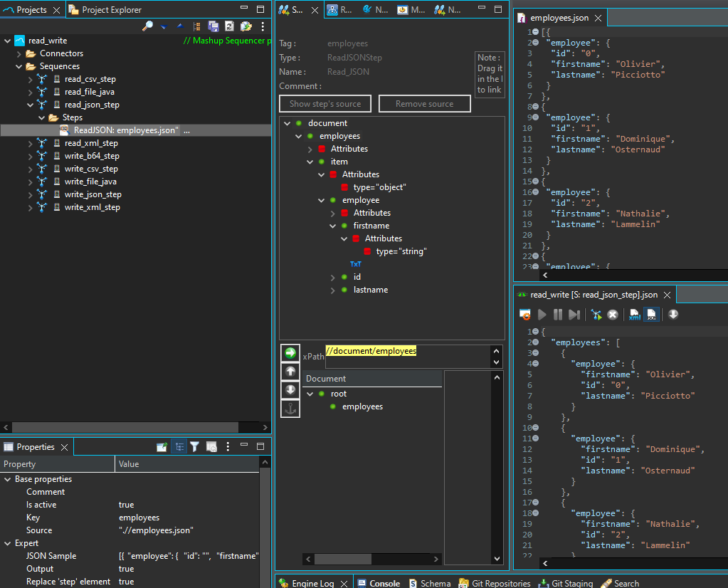Click inside the highlighted xPath input field
The width and height of the screenshot is (728, 588).
tap(371, 350)
